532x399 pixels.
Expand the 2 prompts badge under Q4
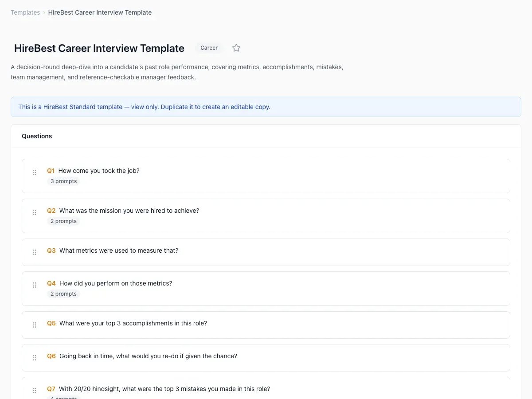[63, 294]
